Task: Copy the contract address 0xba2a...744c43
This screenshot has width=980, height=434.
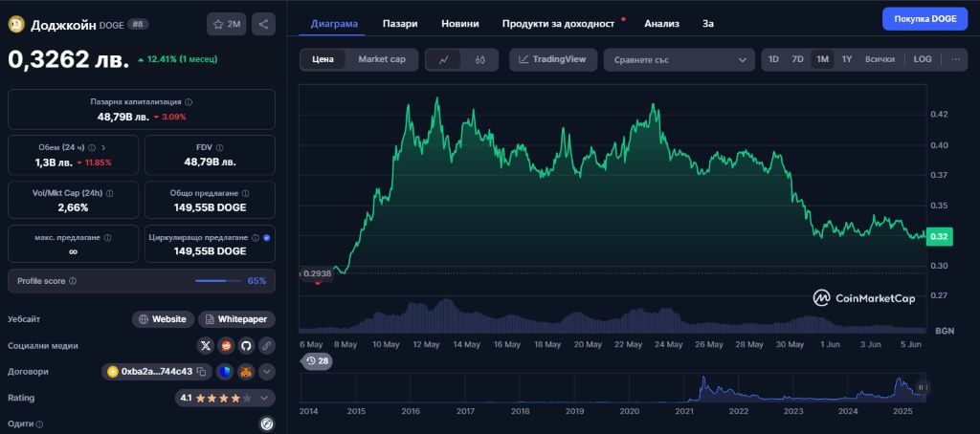Action: click(202, 371)
